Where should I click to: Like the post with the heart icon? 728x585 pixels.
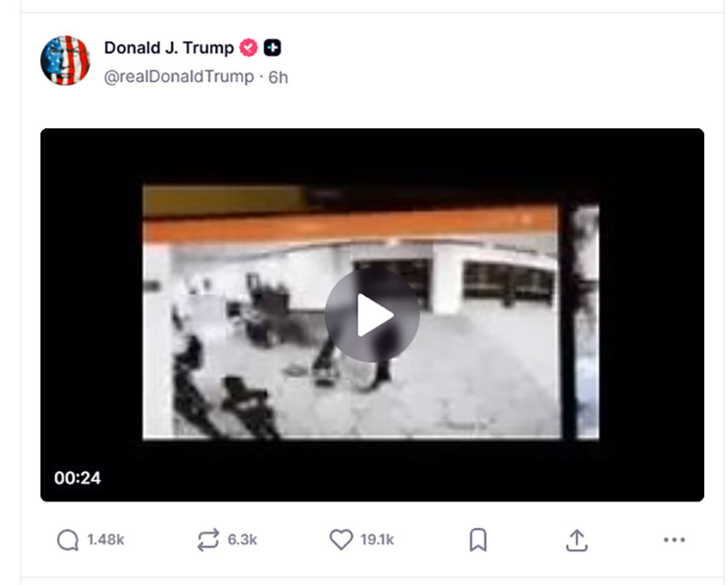click(341, 540)
